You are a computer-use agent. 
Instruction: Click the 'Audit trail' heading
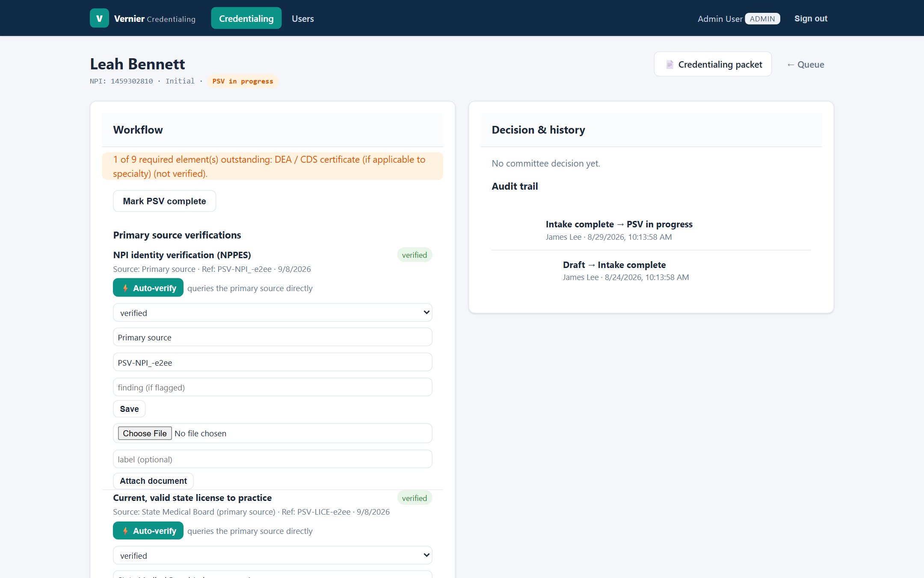point(515,186)
